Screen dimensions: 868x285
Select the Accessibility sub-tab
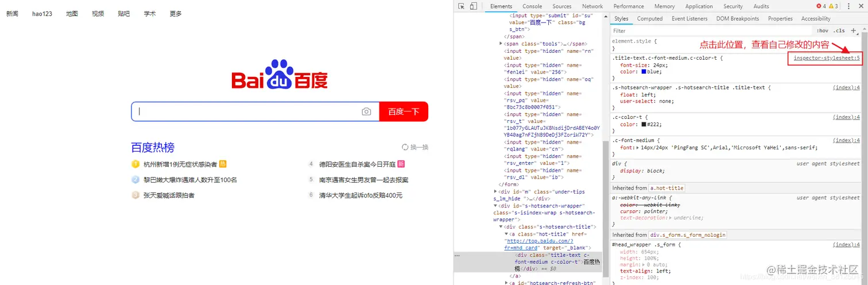(x=816, y=18)
